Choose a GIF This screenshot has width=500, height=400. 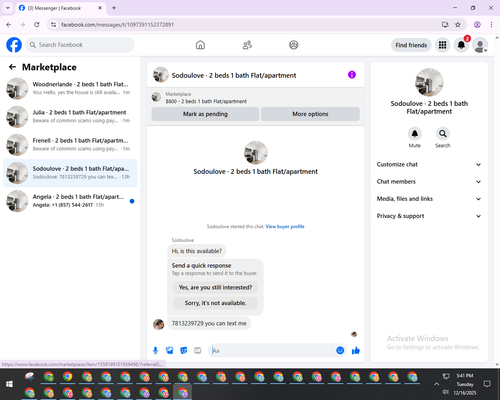[198, 350]
